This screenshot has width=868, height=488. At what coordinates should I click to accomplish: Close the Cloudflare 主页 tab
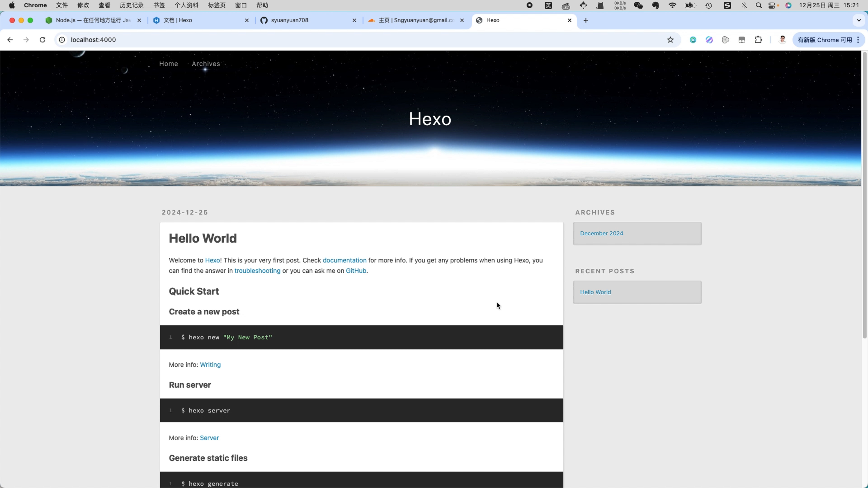tap(462, 20)
